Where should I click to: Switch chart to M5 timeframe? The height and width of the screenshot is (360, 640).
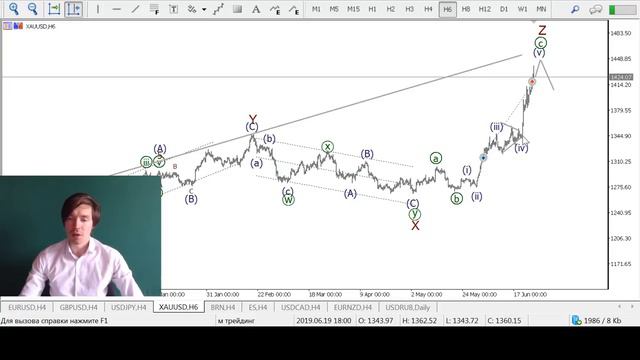click(x=334, y=9)
